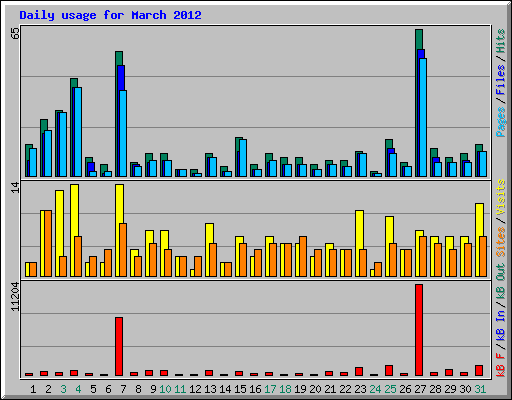Click day label 19 on the x-axis
Viewport: 512px width, 400px height.
300,389
